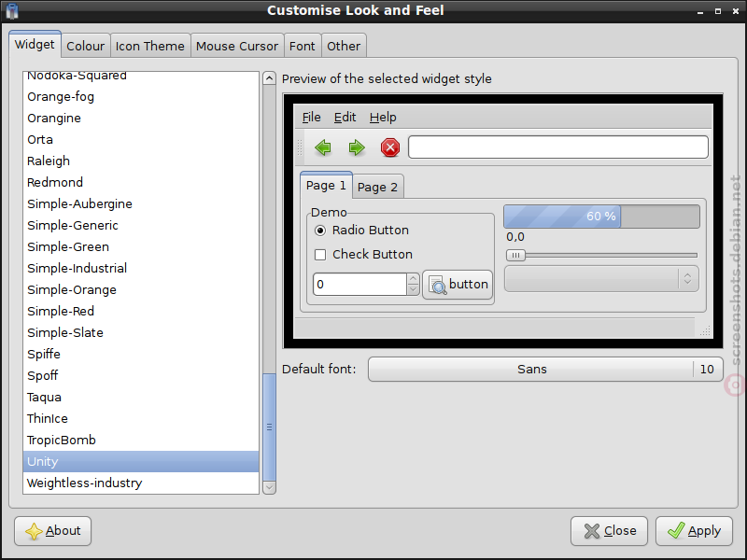
Task: Select the TropicBomb theme
Action: [141, 440]
